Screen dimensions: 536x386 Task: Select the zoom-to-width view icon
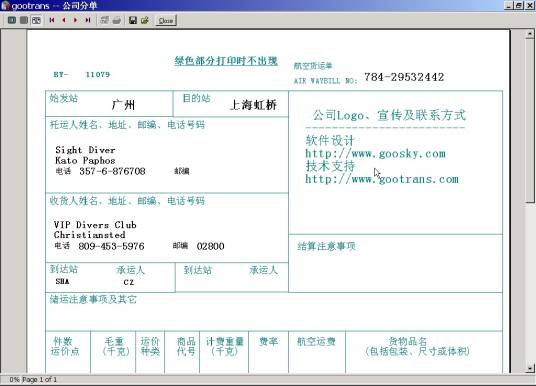point(36,20)
